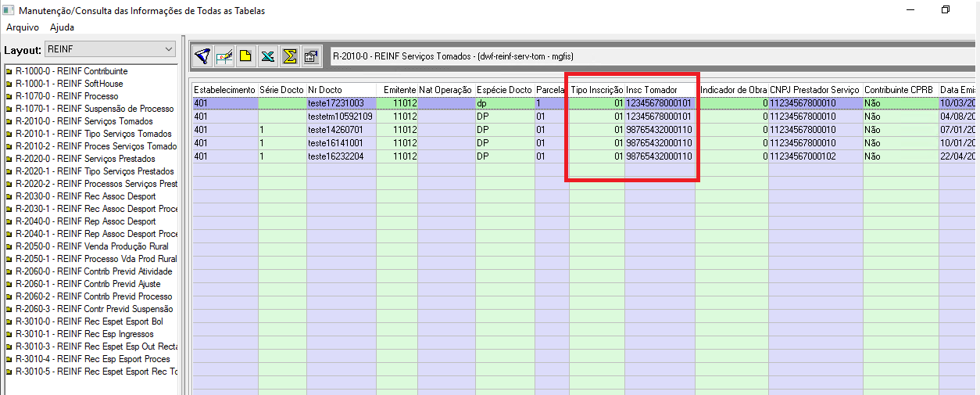The image size is (980, 395).
Task: Click the Nat Operação column header
Action: (x=446, y=90)
